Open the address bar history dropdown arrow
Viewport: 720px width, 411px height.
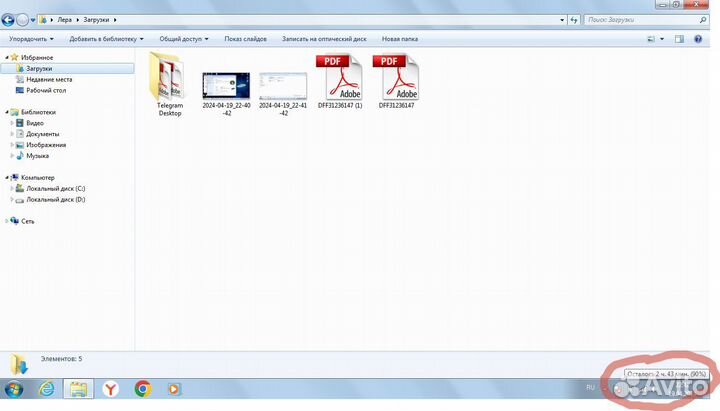click(562, 20)
